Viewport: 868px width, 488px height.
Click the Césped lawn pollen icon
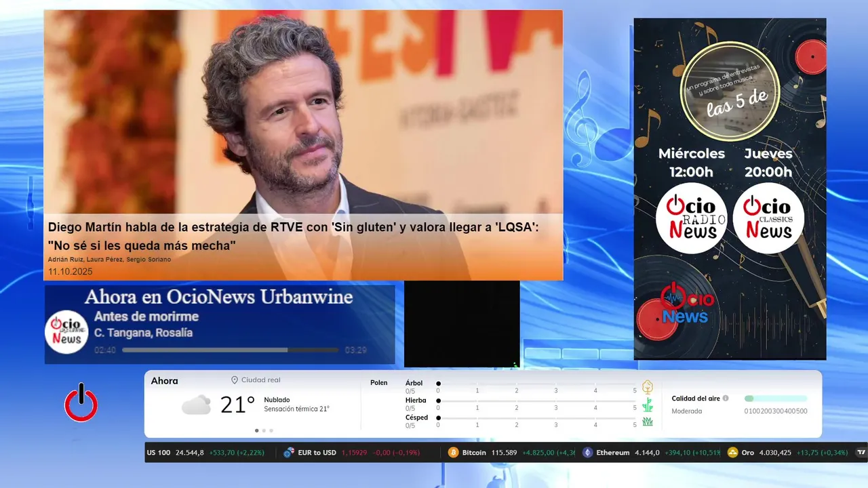click(648, 422)
